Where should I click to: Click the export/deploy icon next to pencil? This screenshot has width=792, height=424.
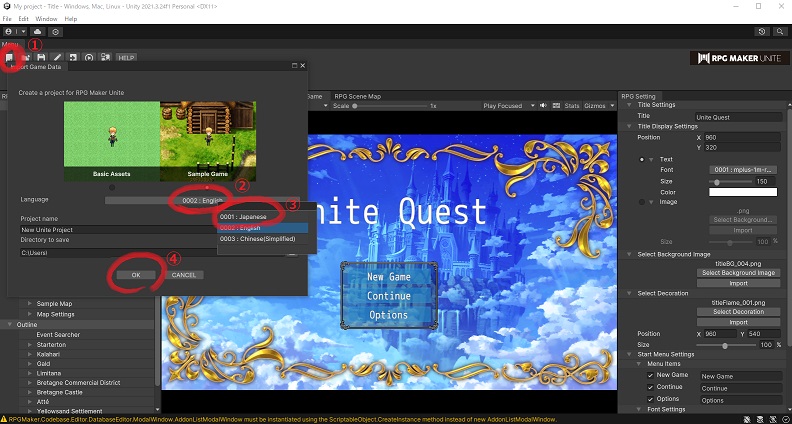point(73,58)
